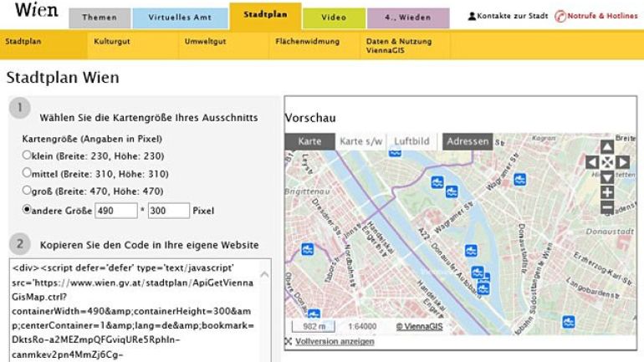Open the Kontakte zur Stadt link

coord(512,16)
